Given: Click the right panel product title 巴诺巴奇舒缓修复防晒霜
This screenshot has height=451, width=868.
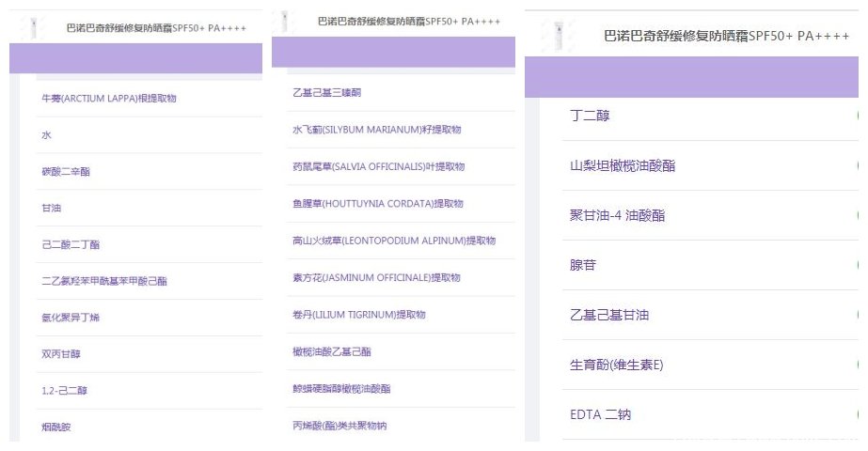Looking at the screenshot, I should point(727,36).
